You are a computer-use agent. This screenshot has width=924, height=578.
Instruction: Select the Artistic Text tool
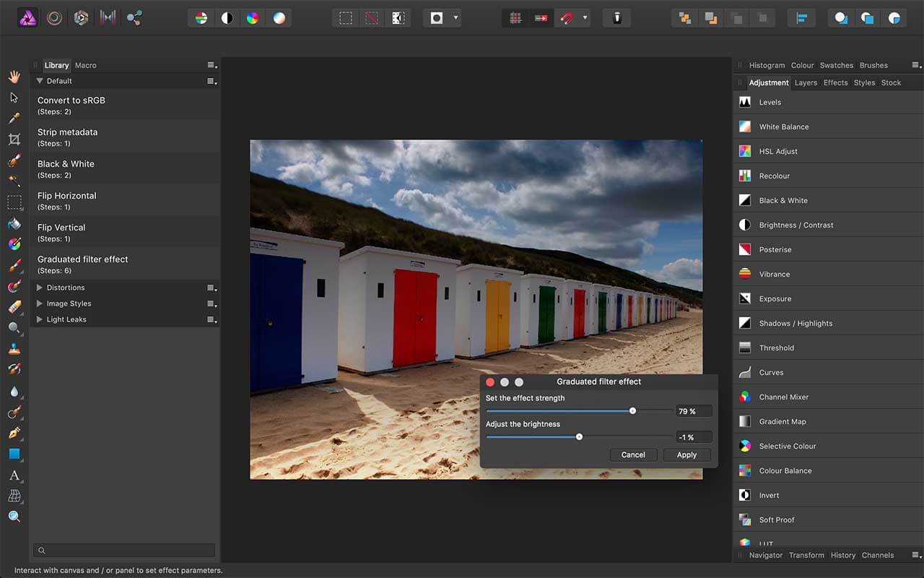click(14, 475)
